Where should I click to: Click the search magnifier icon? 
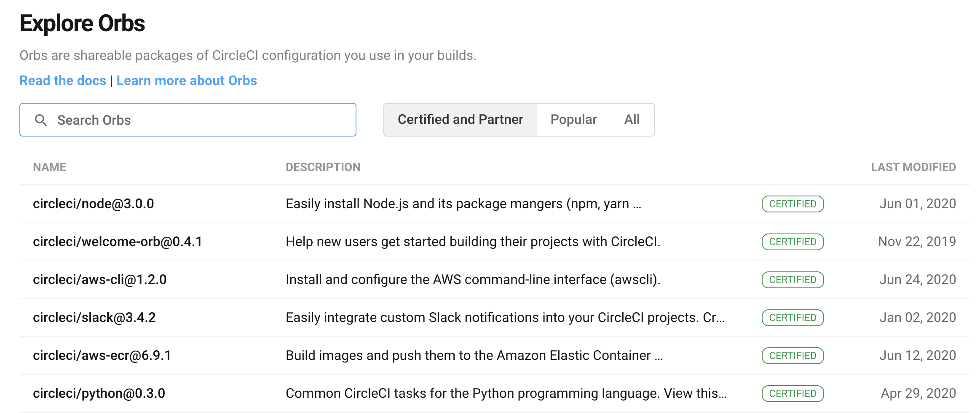[x=41, y=120]
